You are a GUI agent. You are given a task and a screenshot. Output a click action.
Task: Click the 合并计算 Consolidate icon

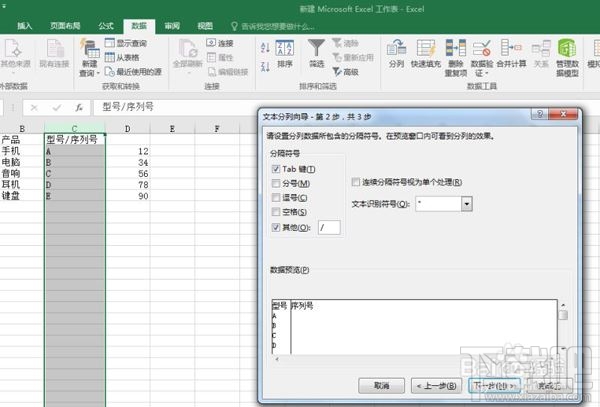[511, 48]
